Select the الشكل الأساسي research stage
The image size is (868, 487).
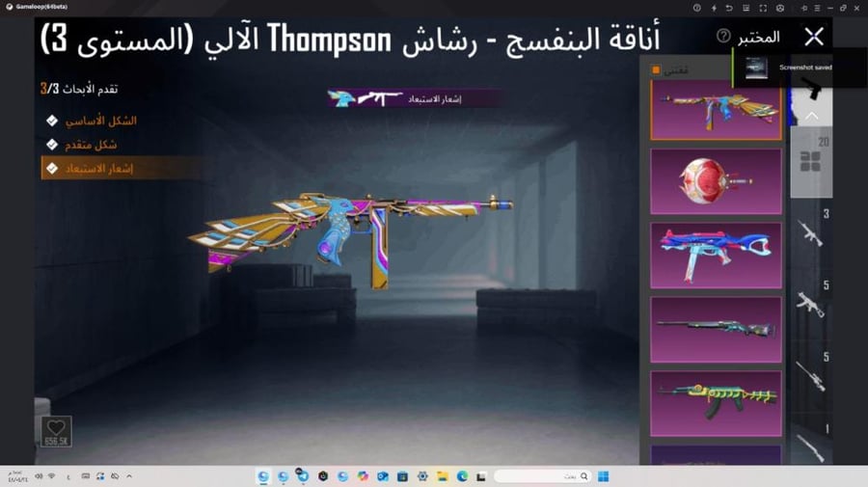tap(92, 121)
